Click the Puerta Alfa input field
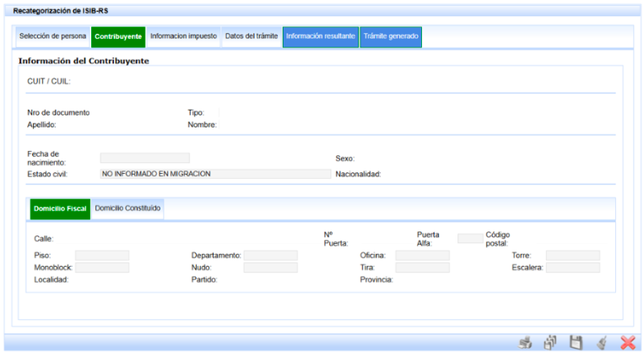This screenshot has height=357, width=644. [x=470, y=238]
